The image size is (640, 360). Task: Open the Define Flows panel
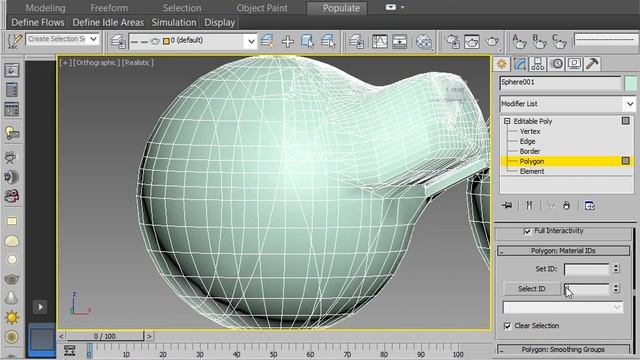coord(38,22)
